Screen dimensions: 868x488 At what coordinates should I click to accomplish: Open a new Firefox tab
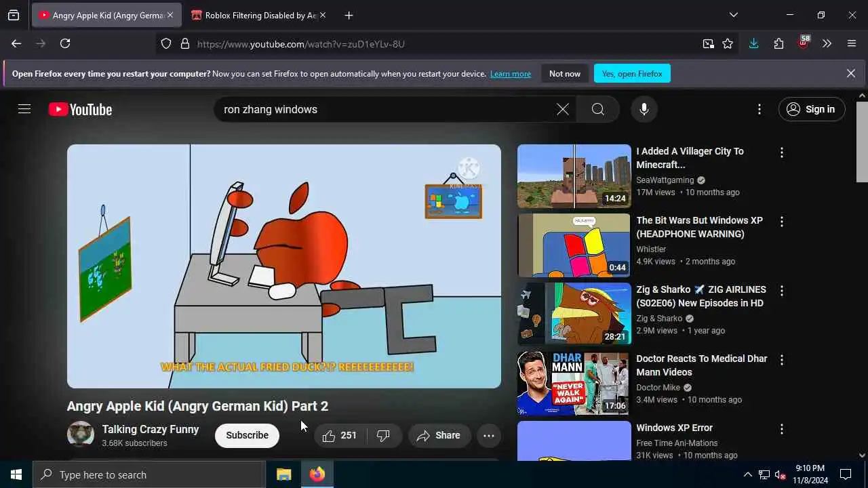[349, 15]
